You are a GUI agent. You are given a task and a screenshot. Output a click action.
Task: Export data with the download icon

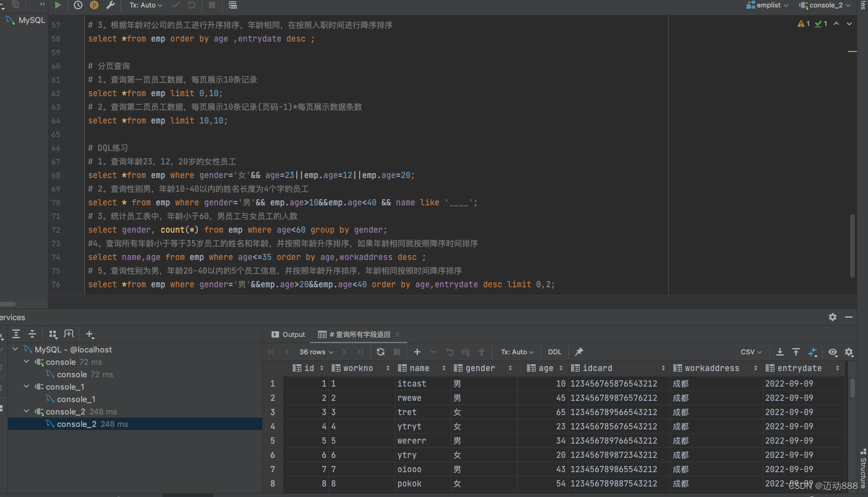click(x=780, y=352)
